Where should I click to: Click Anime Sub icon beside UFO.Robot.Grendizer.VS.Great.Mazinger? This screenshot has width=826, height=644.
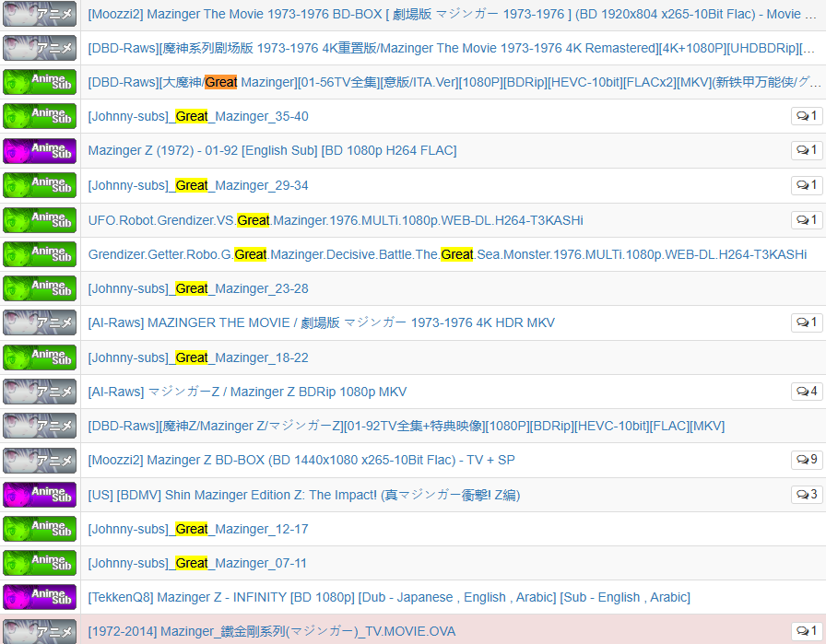point(40,220)
